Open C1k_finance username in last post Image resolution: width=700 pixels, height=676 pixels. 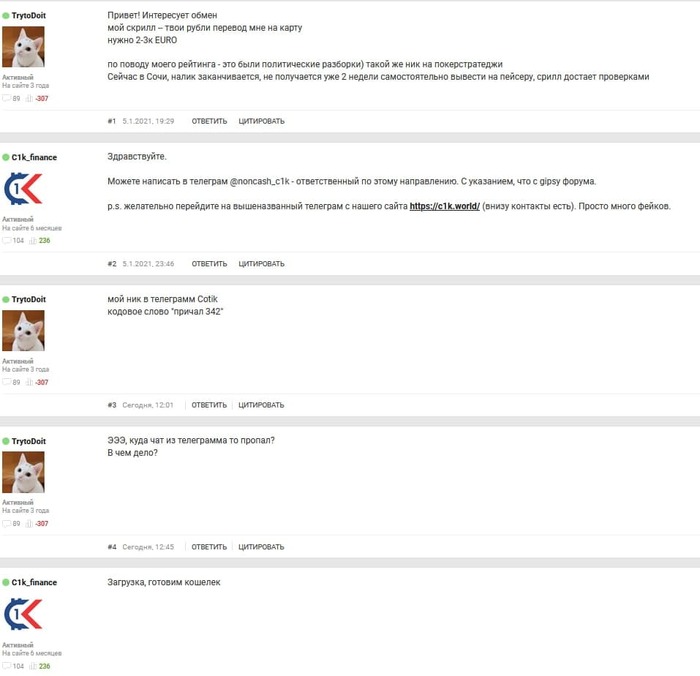[34, 582]
